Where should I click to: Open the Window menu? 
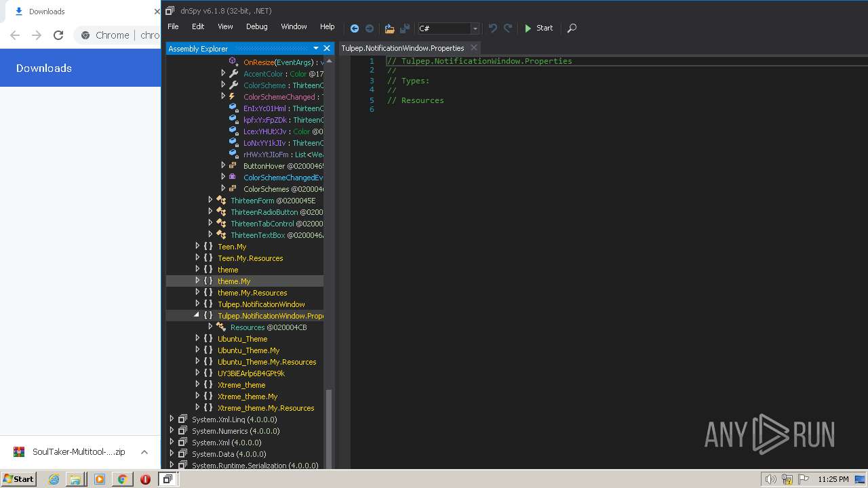pyautogui.click(x=294, y=26)
